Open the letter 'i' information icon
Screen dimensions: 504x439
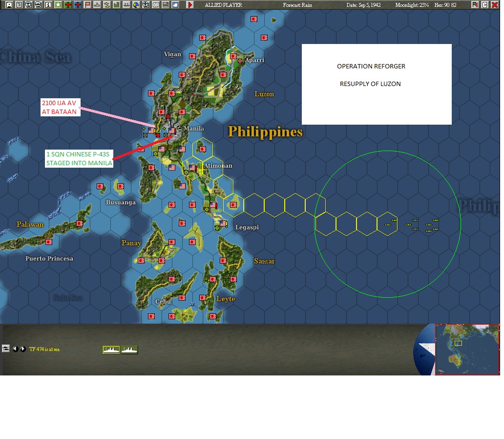[x=48, y=5]
